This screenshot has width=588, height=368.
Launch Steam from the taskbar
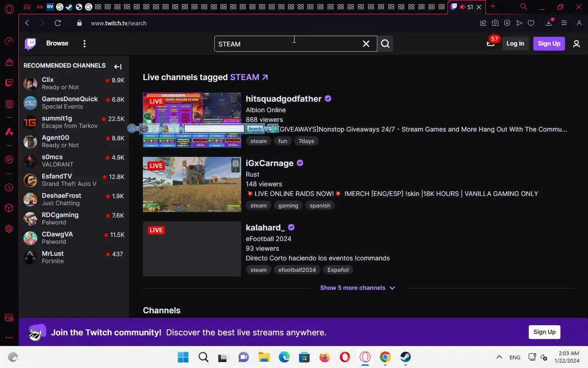click(405, 357)
